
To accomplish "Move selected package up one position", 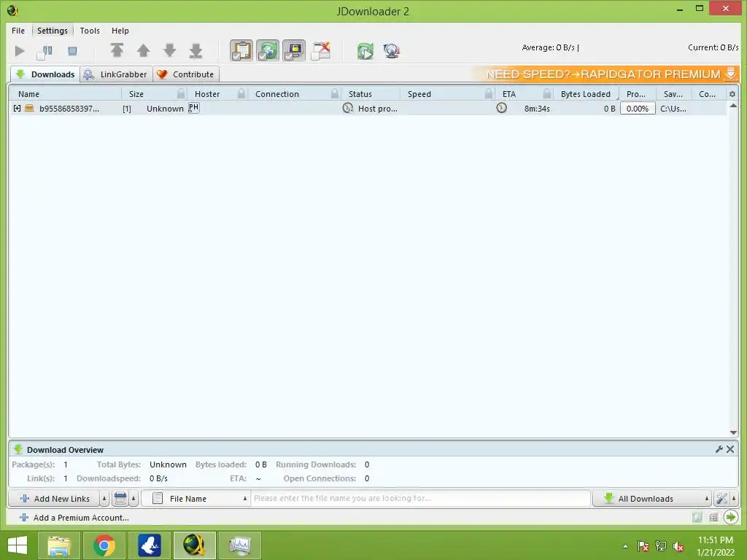I will click(144, 50).
